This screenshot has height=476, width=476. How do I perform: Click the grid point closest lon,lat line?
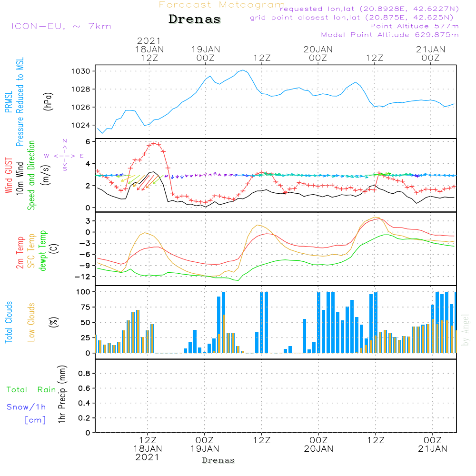click(352, 18)
